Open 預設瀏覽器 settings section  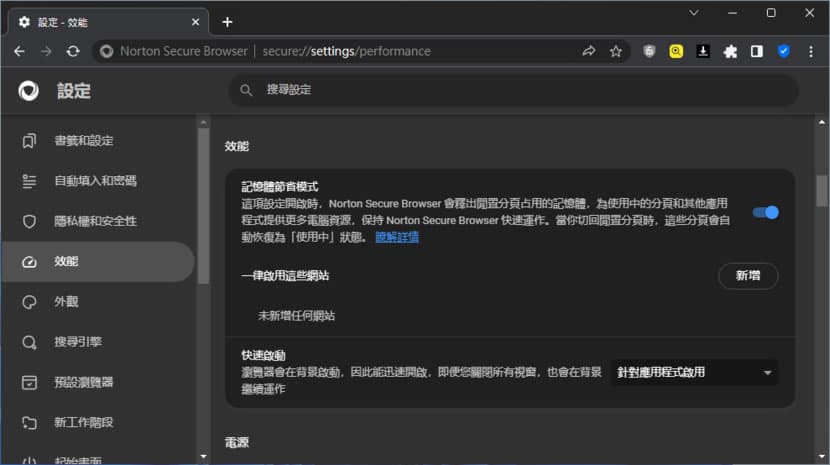pyautogui.click(x=98, y=382)
